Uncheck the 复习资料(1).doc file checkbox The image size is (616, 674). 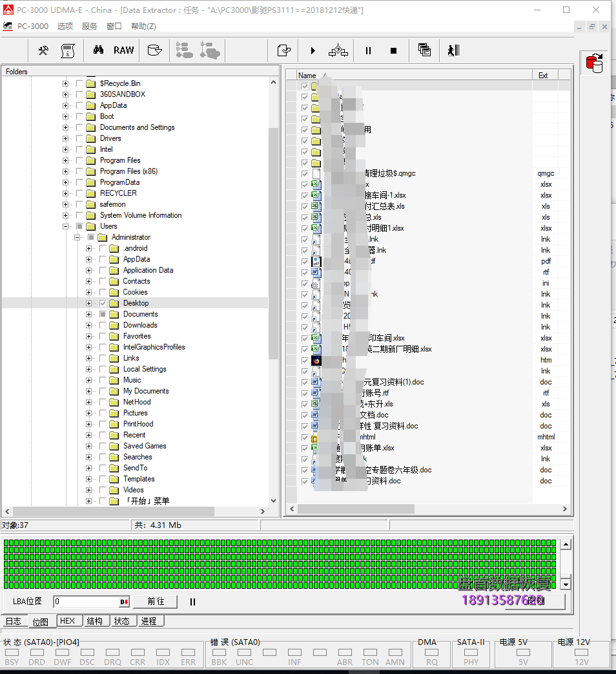tap(305, 382)
